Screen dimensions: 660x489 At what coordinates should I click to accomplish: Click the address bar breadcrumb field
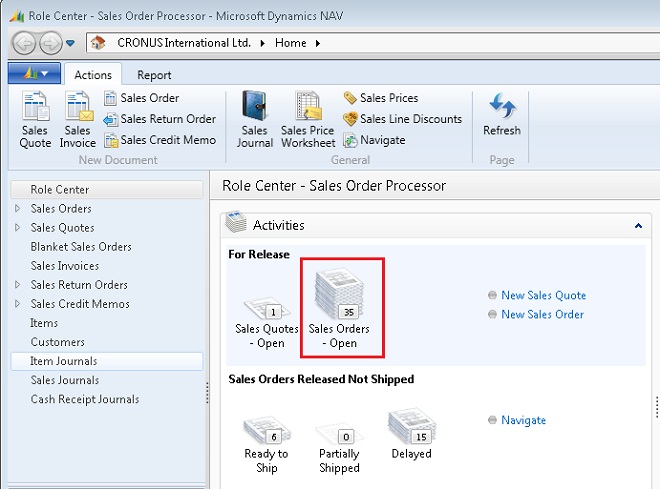400,43
